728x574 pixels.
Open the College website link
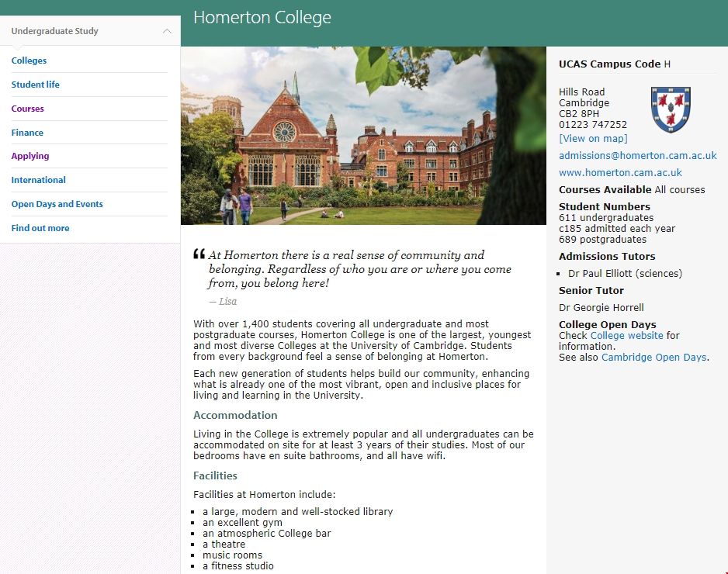pos(626,336)
